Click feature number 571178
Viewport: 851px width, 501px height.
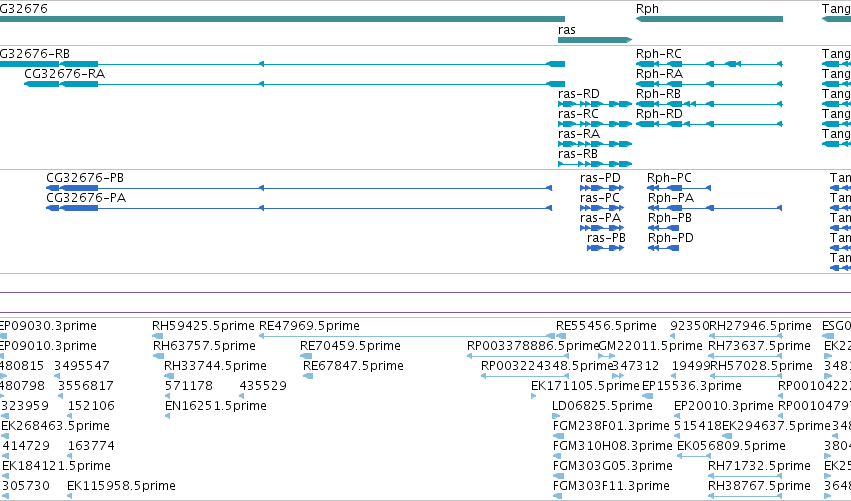189,386
